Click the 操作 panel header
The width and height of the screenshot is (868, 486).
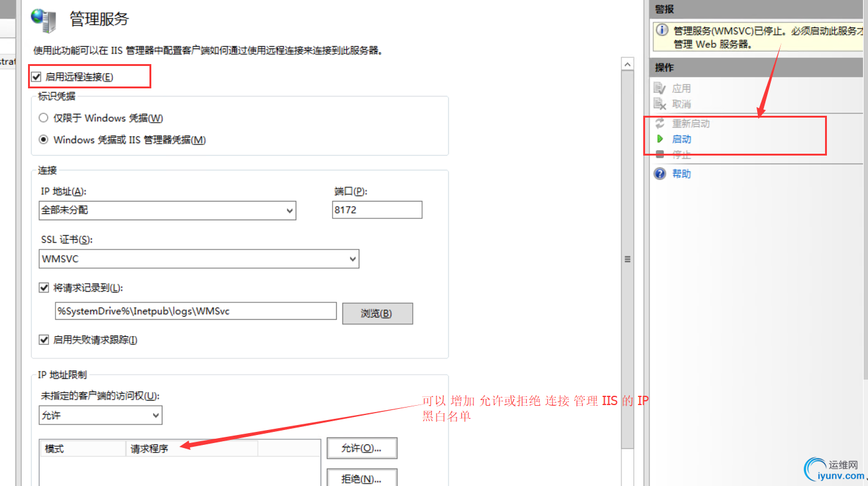(x=757, y=67)
